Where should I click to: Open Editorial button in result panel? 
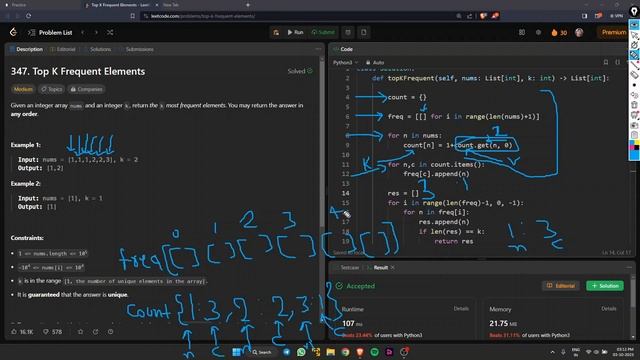tap(562, 286)
